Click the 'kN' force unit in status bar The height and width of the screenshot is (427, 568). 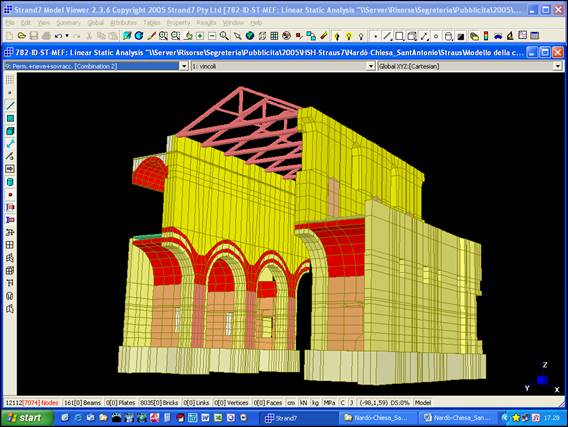click(303, 403)
